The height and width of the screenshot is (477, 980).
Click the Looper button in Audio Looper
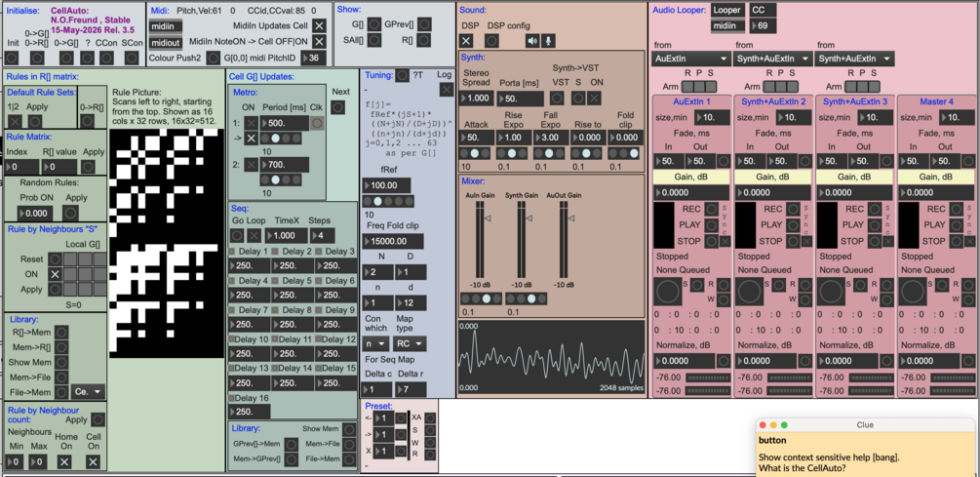(x=728, y=10)
